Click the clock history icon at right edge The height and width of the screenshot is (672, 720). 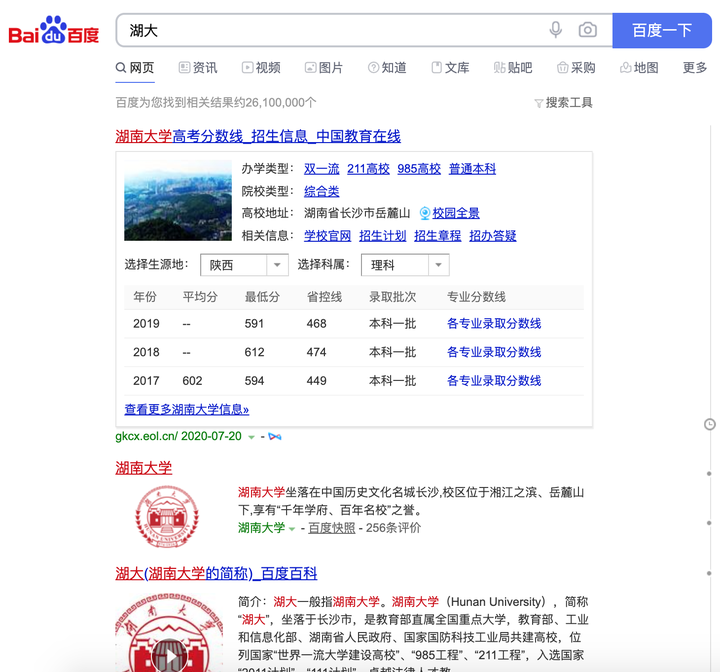pos(710,424)
